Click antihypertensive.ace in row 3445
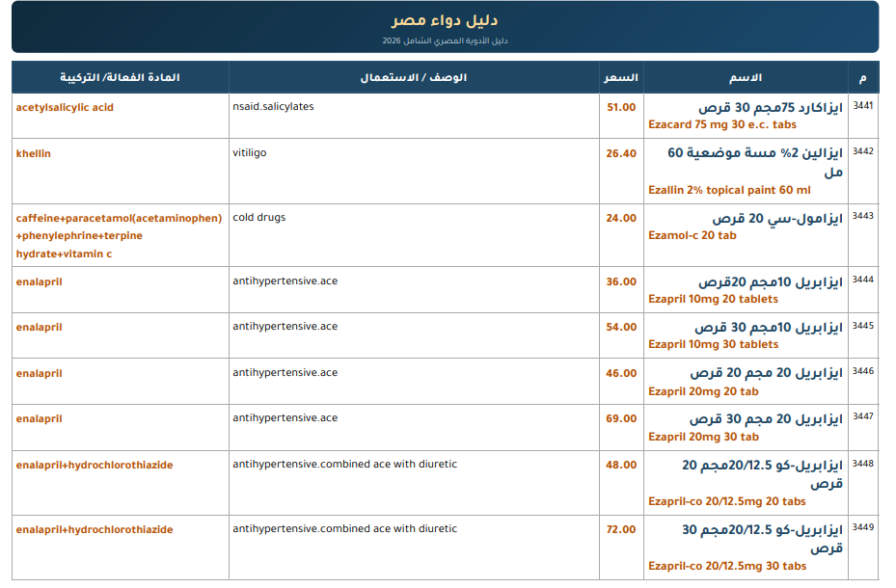Image resolution: width=896 pixels, height=588 pixels. (x=285, y=327)
